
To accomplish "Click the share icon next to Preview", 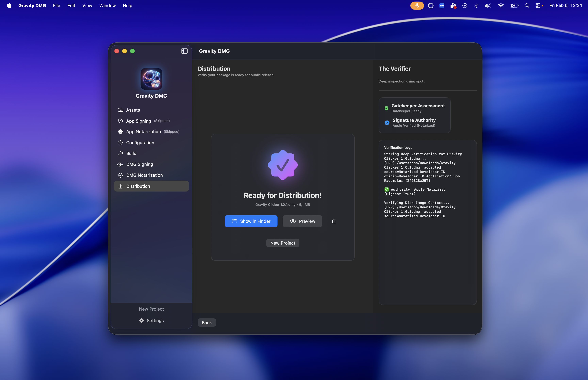I will tap(334, 221).
